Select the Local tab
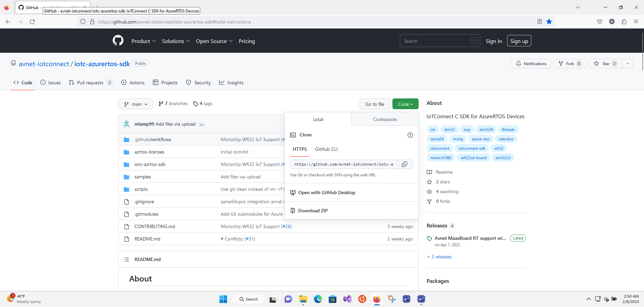The image size is (644, 307). (x=318, y=119)
